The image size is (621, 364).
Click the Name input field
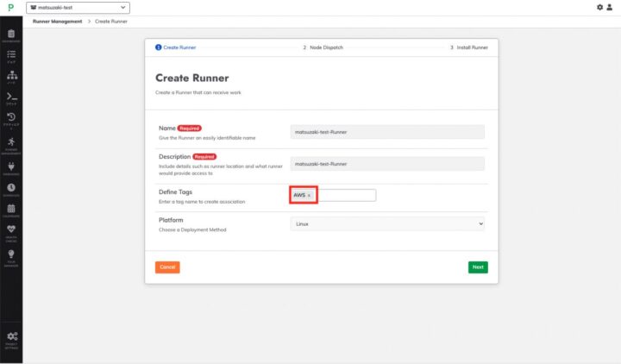coord(387,132)
